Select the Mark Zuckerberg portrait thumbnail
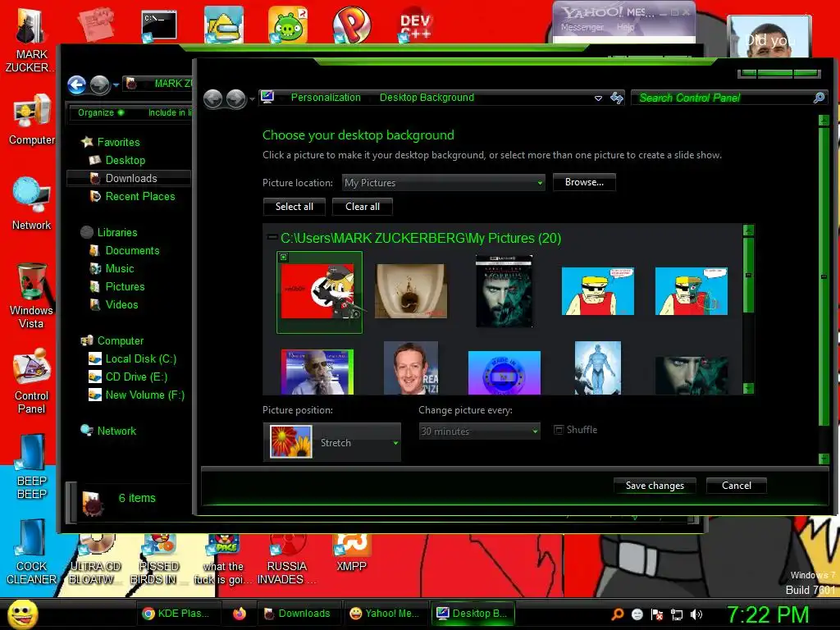This screenshot has height=630, width=840. tap(411, 368)
